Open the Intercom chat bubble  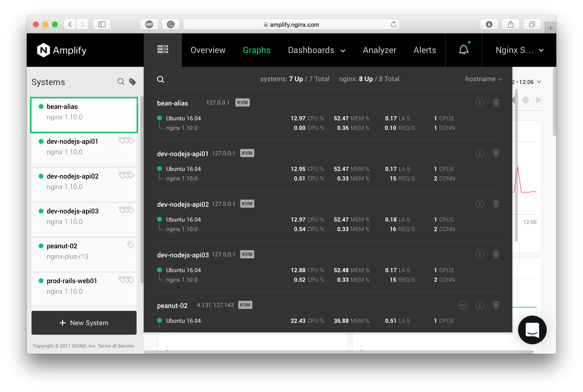point(532,330)
